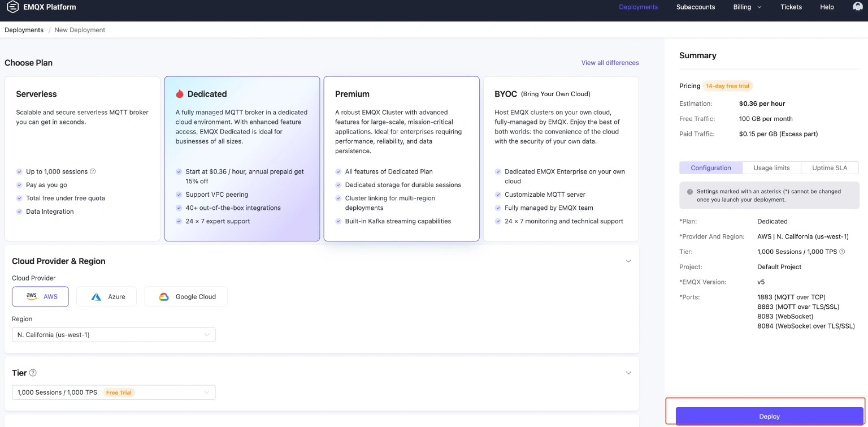Select AWS as cloud provider
Screen dimensions: 868x427
click(x=41, y=296)
